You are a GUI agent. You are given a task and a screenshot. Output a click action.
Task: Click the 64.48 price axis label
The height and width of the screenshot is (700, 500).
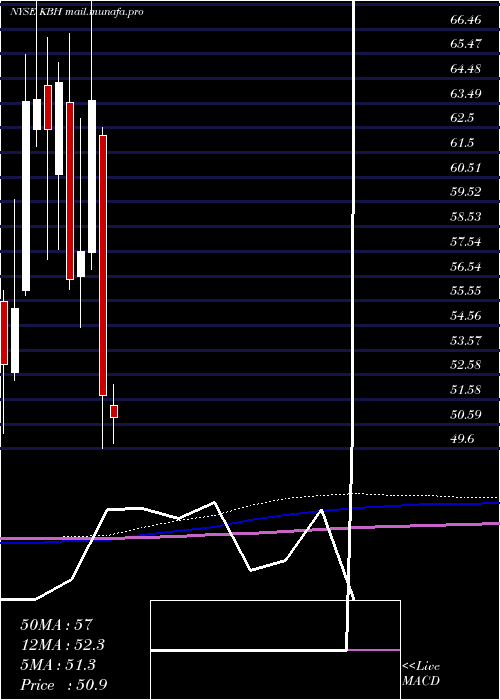click(x=466, y=69)
